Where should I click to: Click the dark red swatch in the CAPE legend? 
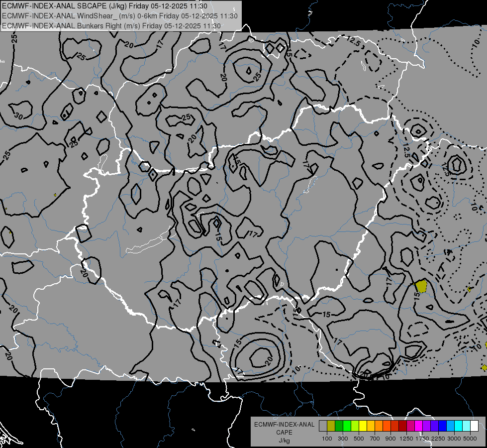[402, 426]
